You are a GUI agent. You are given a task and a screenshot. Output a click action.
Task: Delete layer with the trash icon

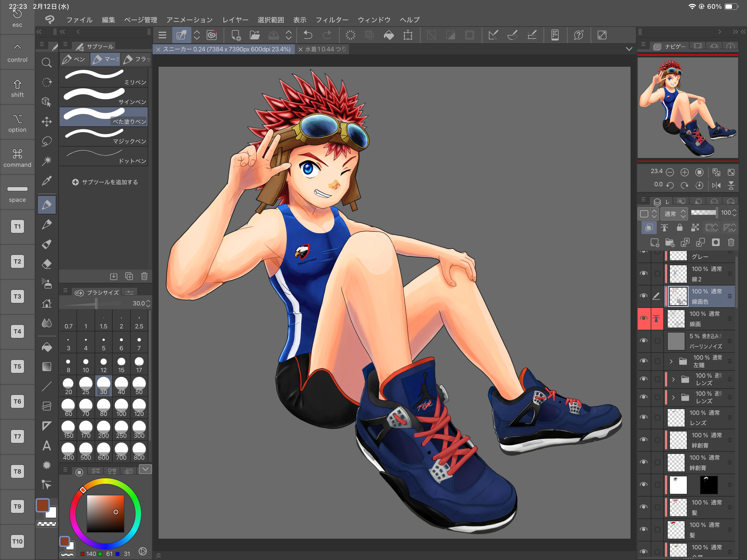point(731,242)
